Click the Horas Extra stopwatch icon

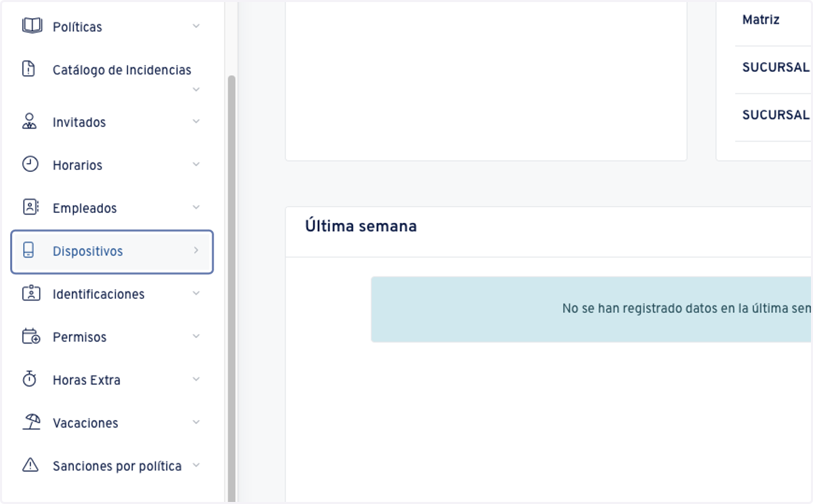pos(29,379)
